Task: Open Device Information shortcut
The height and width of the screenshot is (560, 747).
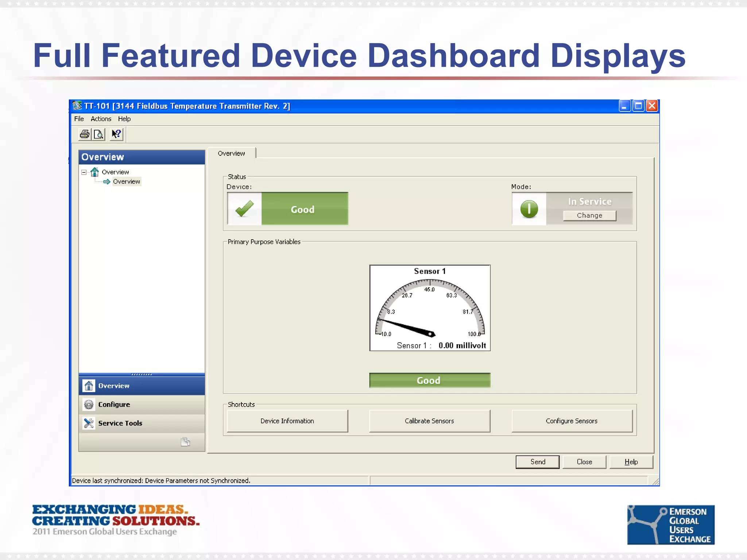Action: pos(287,421)
